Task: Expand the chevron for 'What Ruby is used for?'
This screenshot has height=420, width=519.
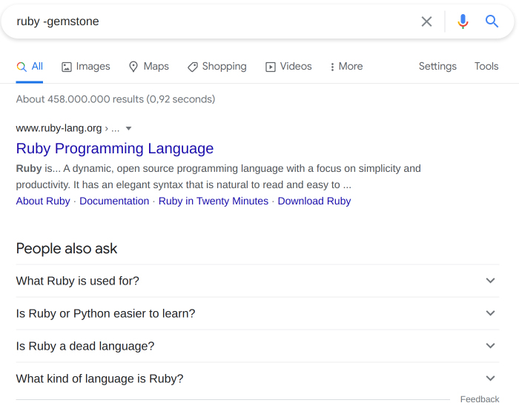Action: [490, 281]
